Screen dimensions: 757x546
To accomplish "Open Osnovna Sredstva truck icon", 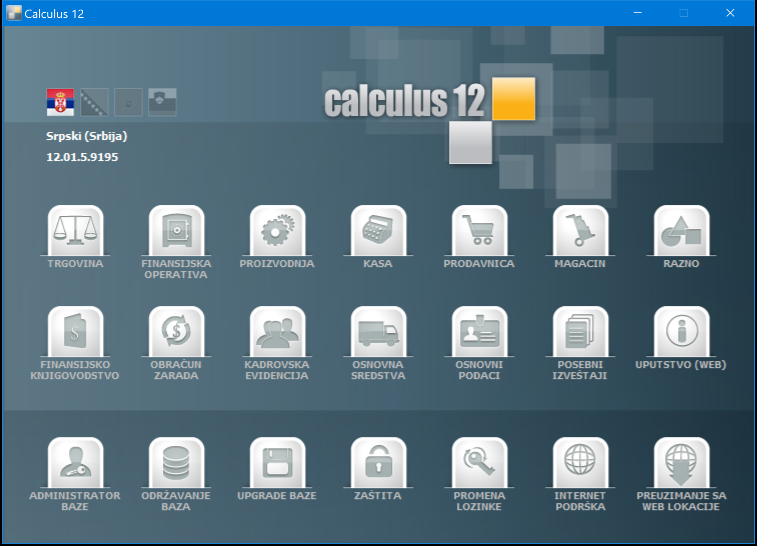I will (x=378, y=332).
